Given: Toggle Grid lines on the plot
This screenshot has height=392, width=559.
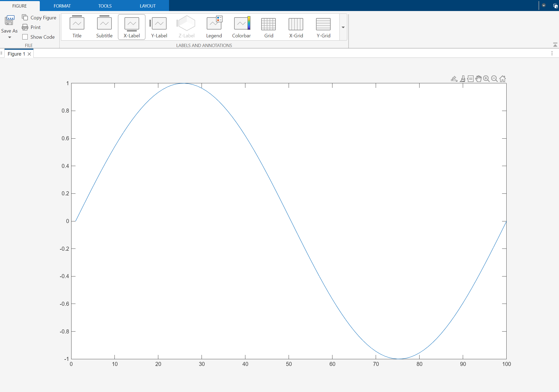Looking at the screenshot, I should coord(268,27).
